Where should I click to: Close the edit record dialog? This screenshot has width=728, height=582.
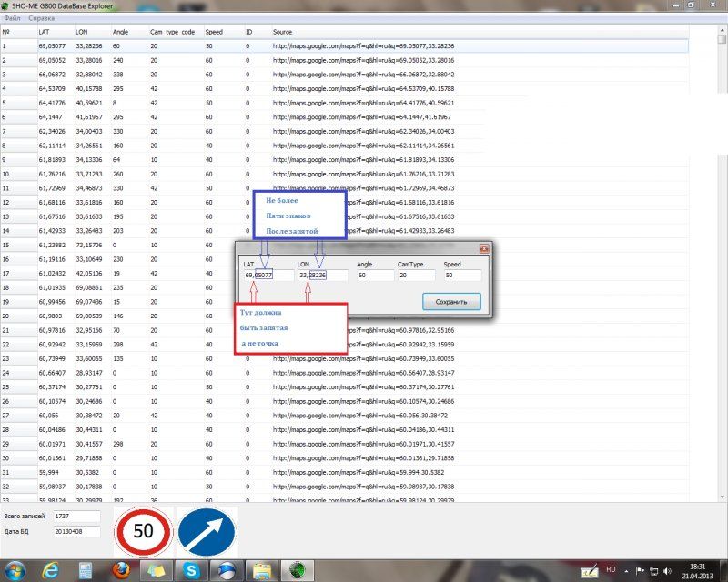coord(482,248)
